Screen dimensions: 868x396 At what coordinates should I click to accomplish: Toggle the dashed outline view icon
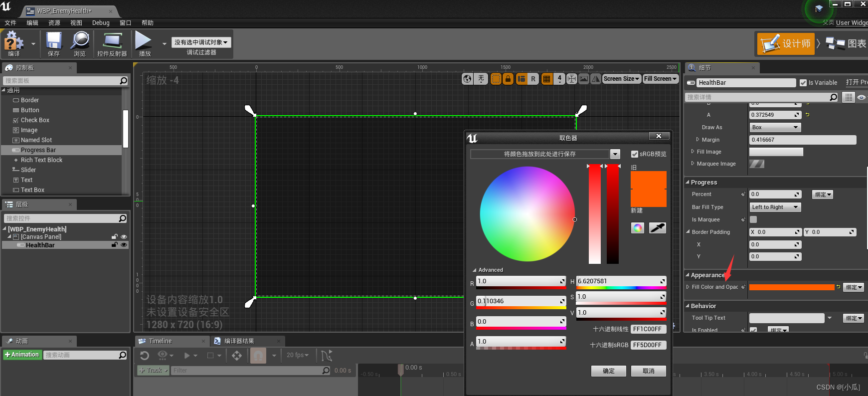(x=496, y=79)
